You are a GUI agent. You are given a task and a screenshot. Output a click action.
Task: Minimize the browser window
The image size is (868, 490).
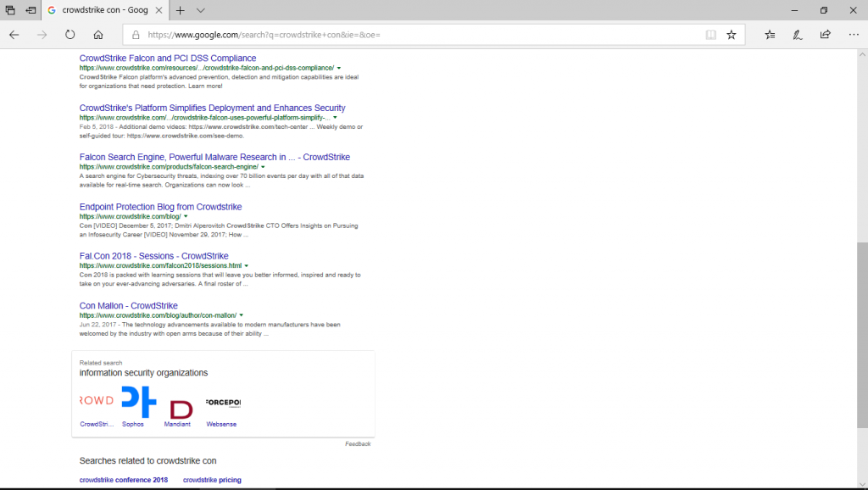(794, 10)
